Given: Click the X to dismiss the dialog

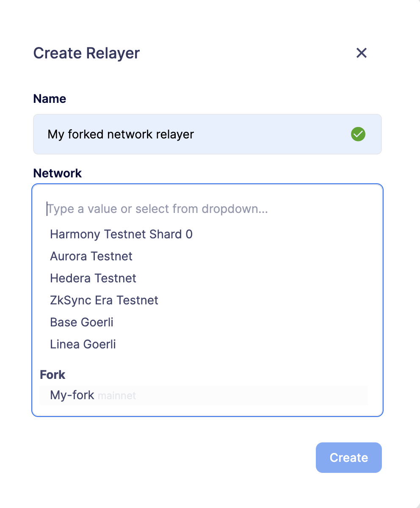Looking at the screenshot, I should tap(362, 53).
